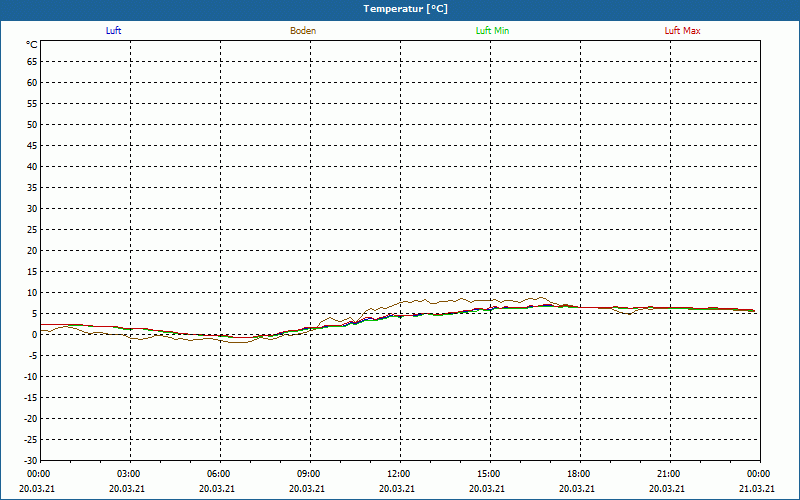Viewport: 800px width, 500px height.
Task: Click the °C unit label on axis
Action: coord(32,45)
